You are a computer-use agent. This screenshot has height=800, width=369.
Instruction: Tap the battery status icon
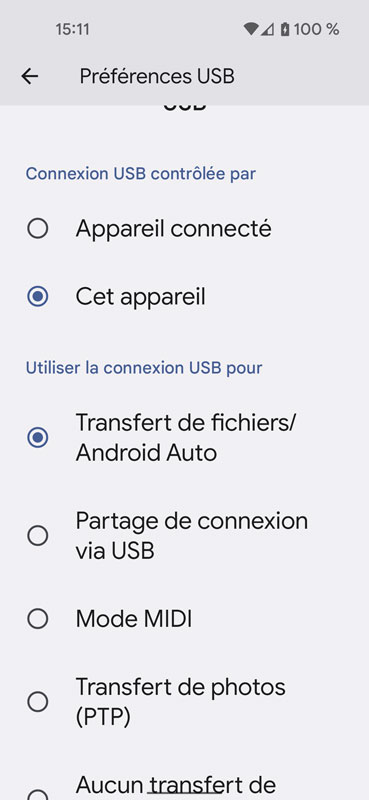coord(285,29)
